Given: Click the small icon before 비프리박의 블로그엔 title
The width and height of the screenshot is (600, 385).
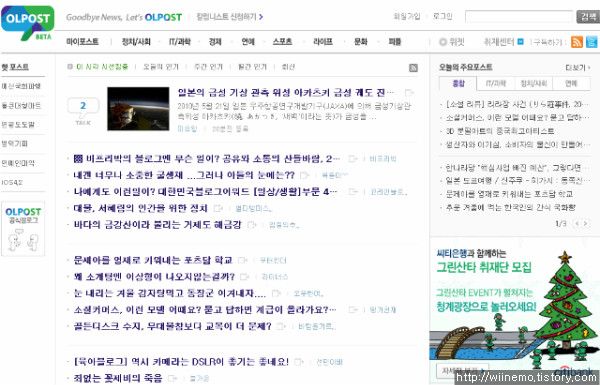Looking at the screenshot, I should click(x=78, y=158).
